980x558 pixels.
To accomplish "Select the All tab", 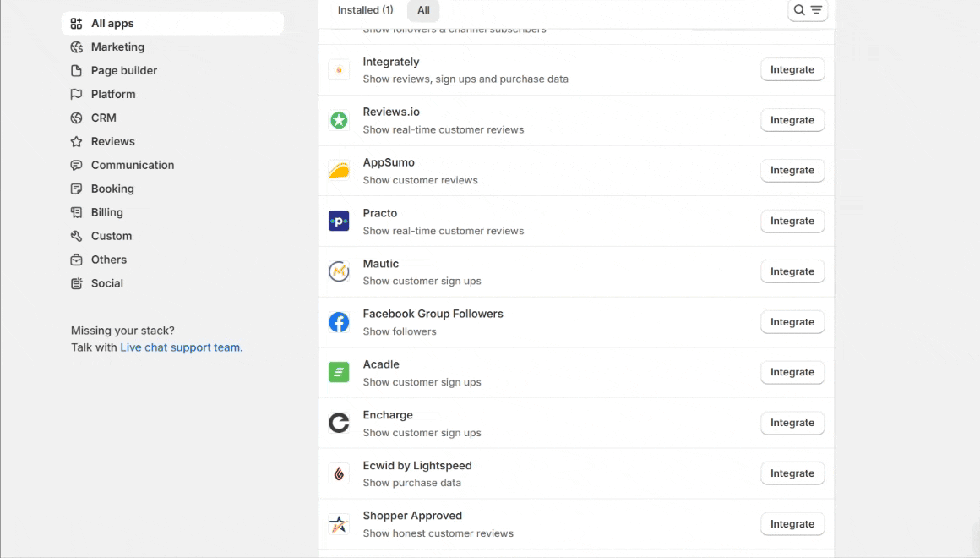I will tap(423, 10).
